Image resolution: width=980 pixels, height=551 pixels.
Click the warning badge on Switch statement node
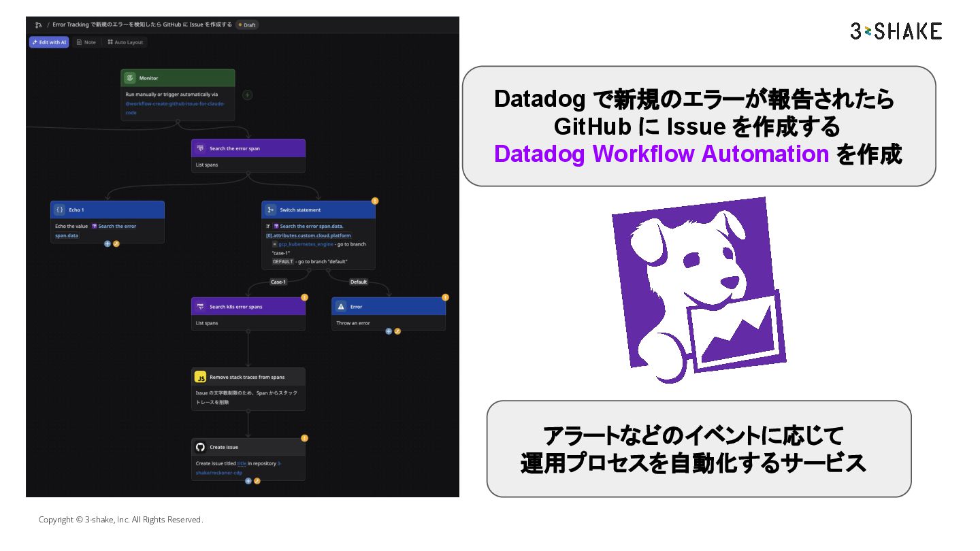(x=374, y=201)
